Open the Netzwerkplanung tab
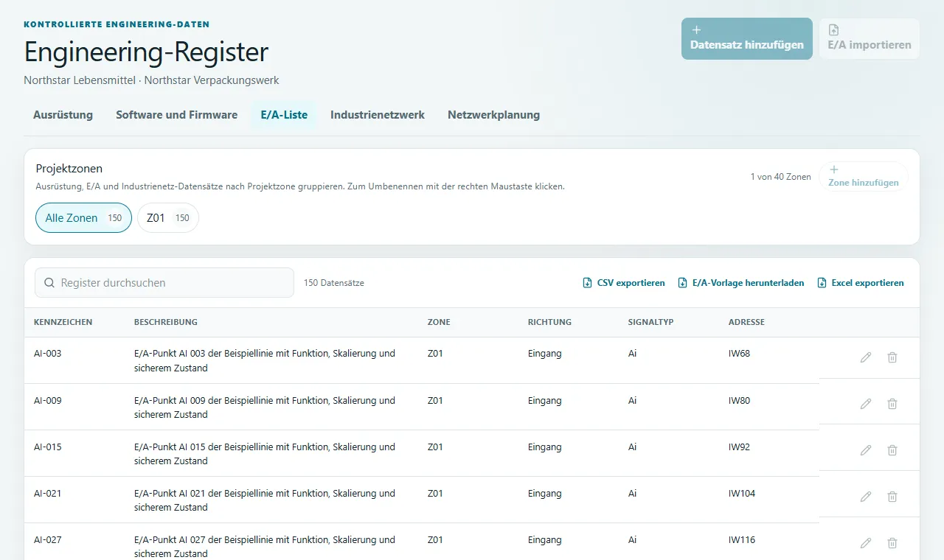This screenshot has height=560, width=944. (x=494, y=115)
